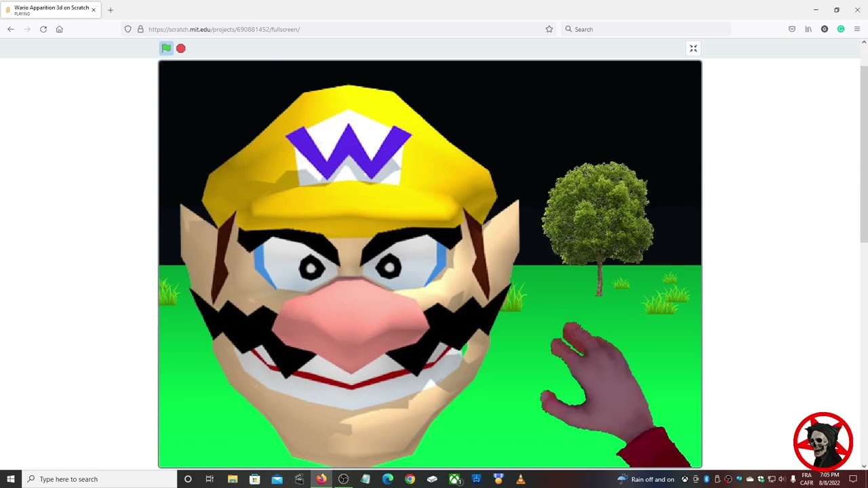The width and height of the screenshot is (868, 488).
Task: Open the Firefox account avatar icon
Action: click(x=825, y=29)
